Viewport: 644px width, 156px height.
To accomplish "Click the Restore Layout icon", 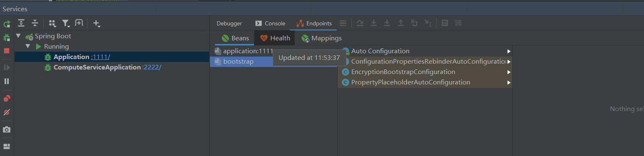I will 7,146.
